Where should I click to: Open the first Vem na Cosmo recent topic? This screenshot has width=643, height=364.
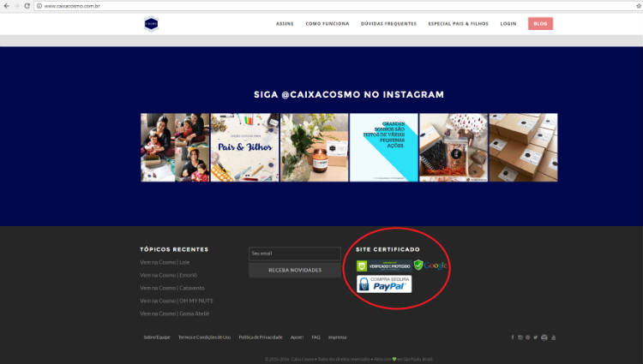coord(165,262)
